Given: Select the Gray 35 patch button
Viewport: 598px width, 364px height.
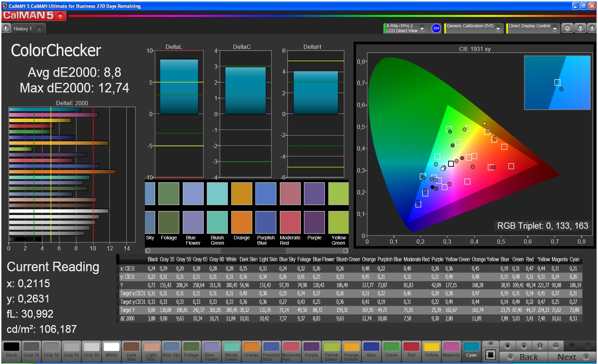Looking at the screenshot, I should pos(31,351).
